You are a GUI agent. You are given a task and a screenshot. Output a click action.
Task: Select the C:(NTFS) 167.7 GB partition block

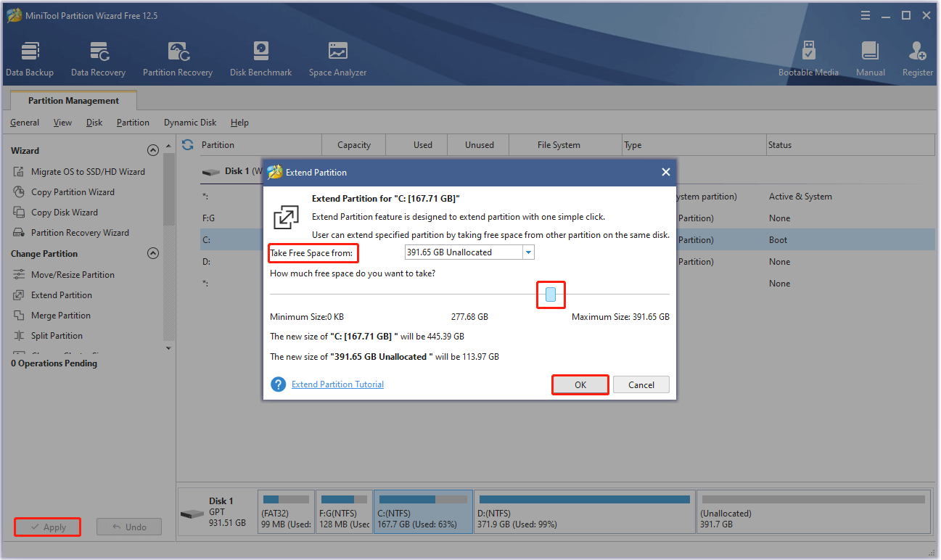click(424, 512)
